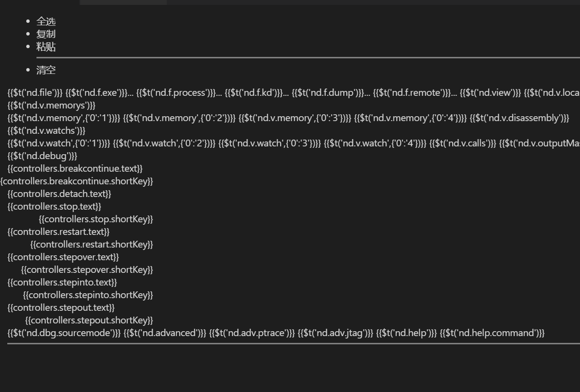
Task: Click the controllers.stepover.text entry
Action: point(63,257)
